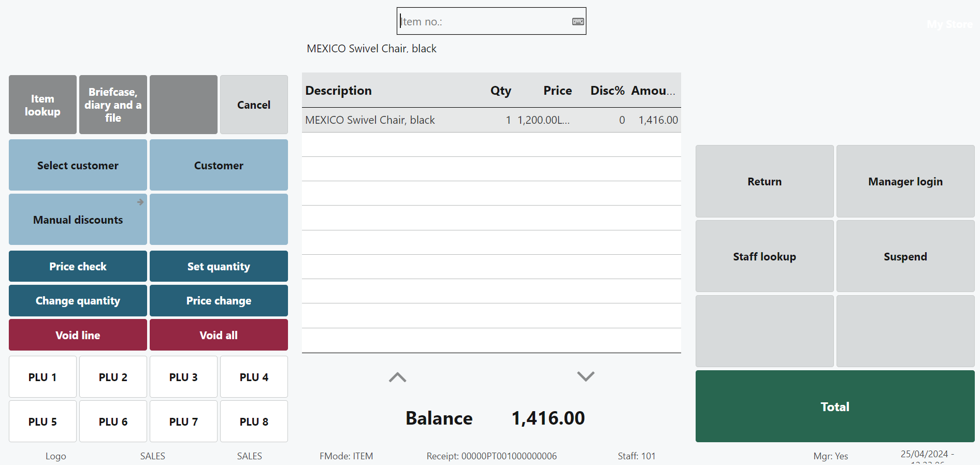Add the Briefcase, diary and a file item

click(x=113, y=105)
